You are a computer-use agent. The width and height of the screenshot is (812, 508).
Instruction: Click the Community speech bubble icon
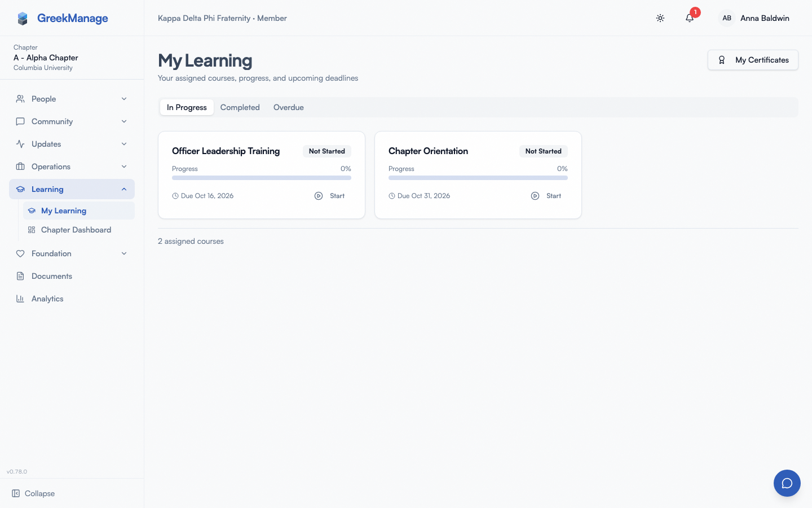click(20, 121)
